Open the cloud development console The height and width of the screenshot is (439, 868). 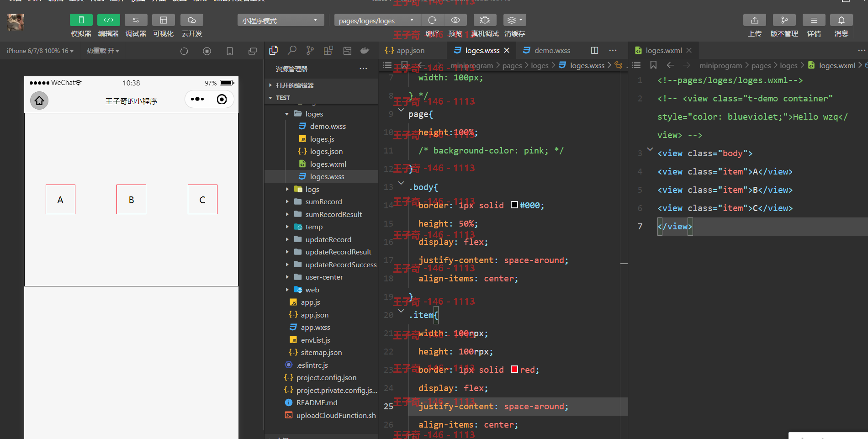pos(191,20)
